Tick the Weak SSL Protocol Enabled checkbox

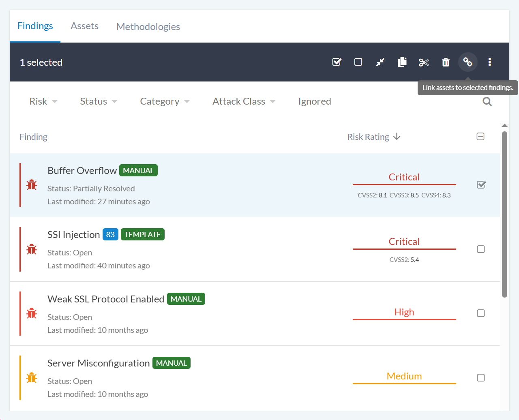tap(481, 313)
